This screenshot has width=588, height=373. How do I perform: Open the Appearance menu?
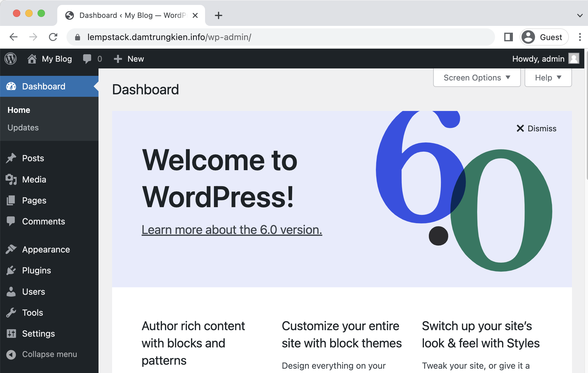click(x=49, y=249)
